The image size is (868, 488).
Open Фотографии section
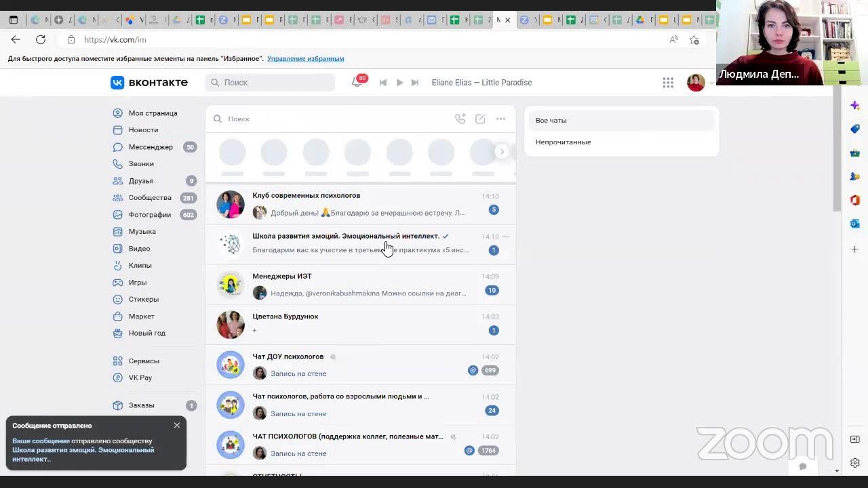pos(150,215)
